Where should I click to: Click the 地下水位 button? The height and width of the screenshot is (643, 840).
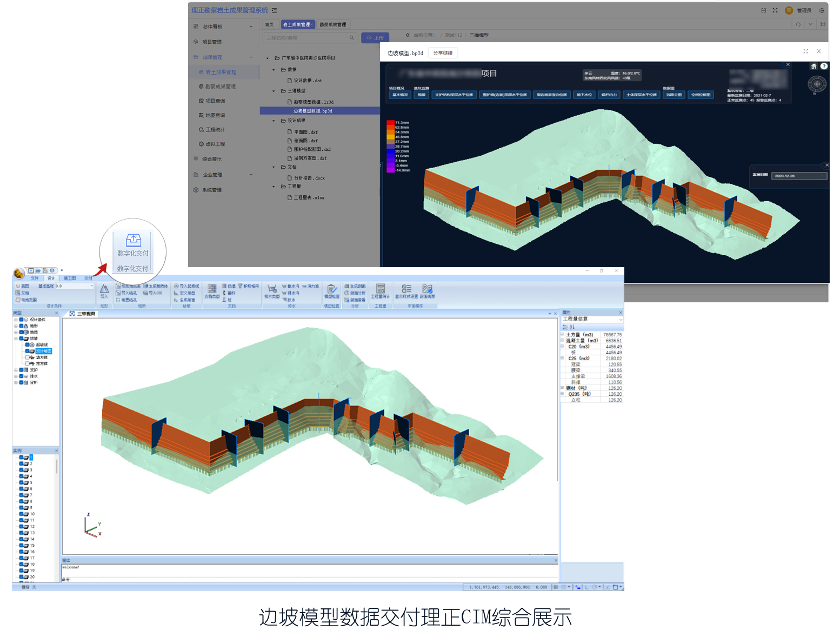(584, 95)
